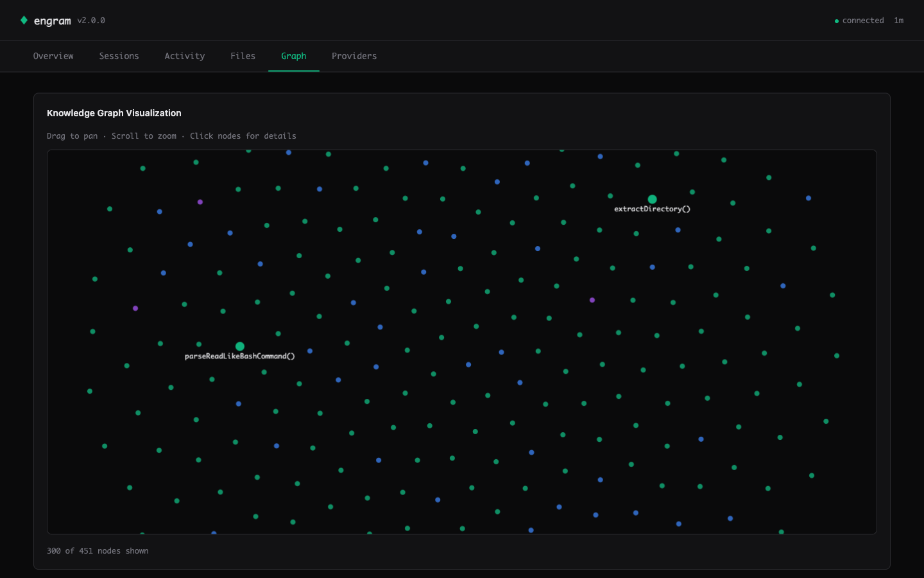
Task: Open the Providers tab
Action: click(x=354, y=56)
